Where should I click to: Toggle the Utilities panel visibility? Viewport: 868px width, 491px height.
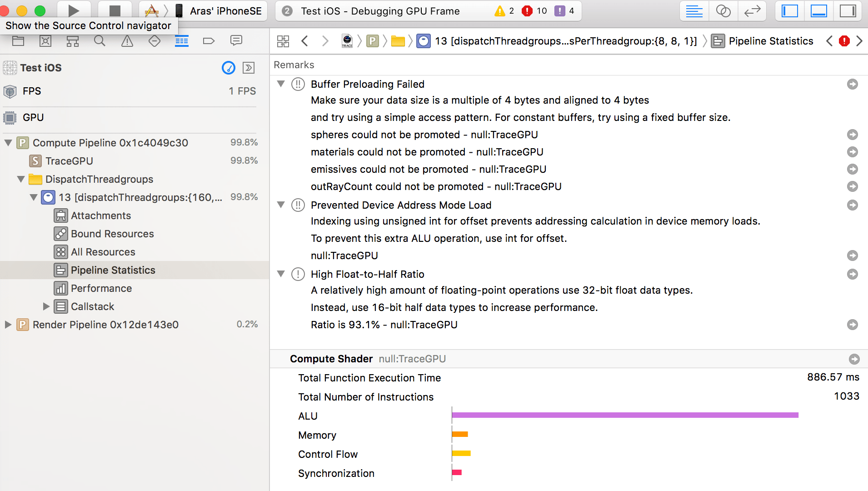848,11
